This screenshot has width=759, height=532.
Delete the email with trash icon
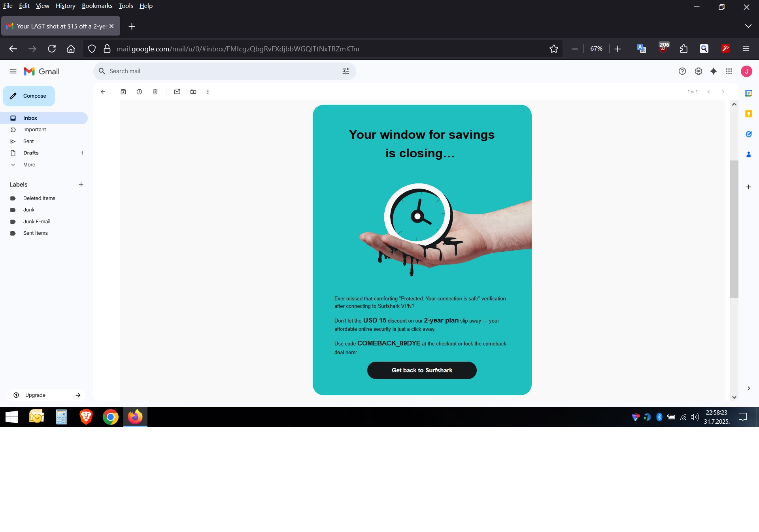pyautogui.click(x=155, y=92)
